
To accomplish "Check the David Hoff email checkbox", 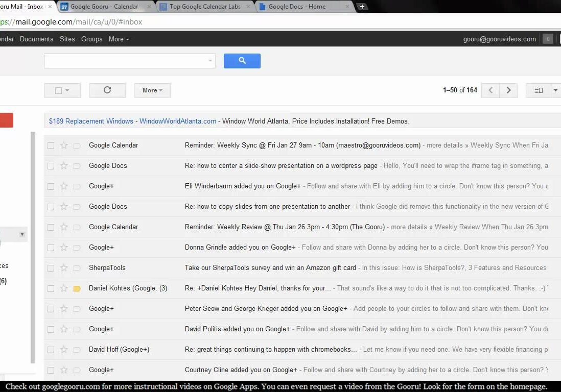I will [x=51, y=350].
